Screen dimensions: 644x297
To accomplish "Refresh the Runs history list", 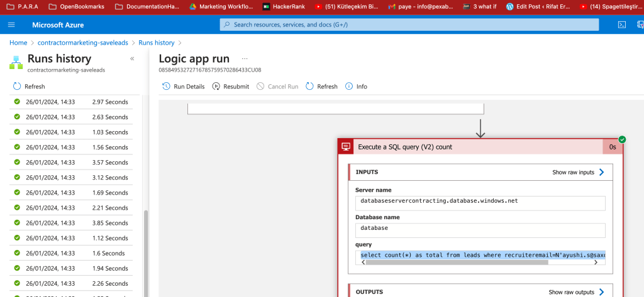I will pos(29,87).
